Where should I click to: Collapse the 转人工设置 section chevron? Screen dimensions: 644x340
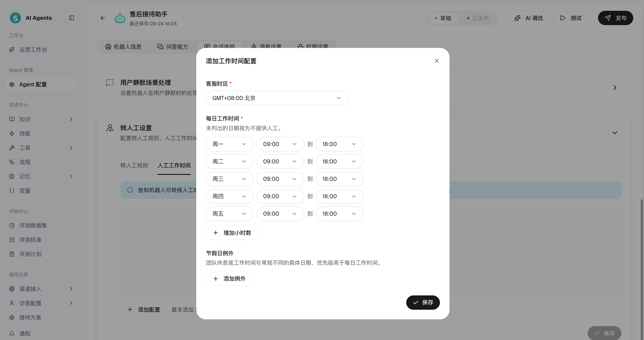coord(615,133)
